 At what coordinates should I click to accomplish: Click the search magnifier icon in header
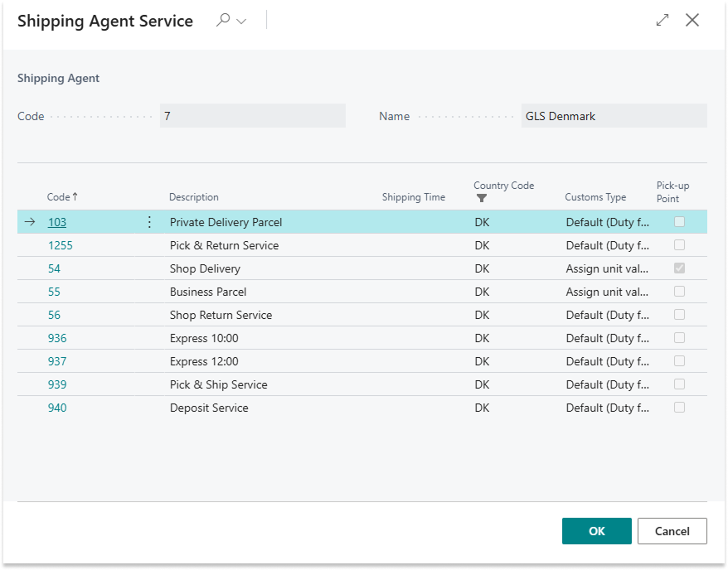point(222,21)
